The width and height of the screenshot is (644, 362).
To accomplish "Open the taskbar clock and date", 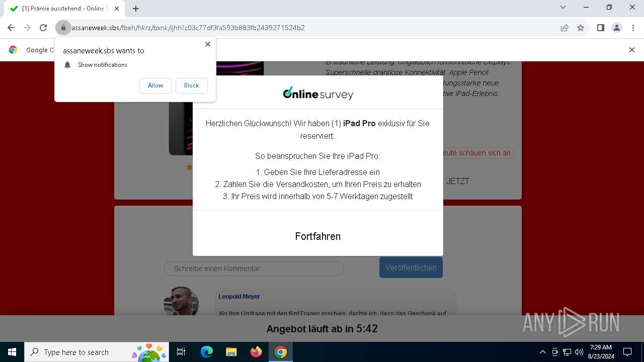I will pyautogui.click(x=601, y=352).
